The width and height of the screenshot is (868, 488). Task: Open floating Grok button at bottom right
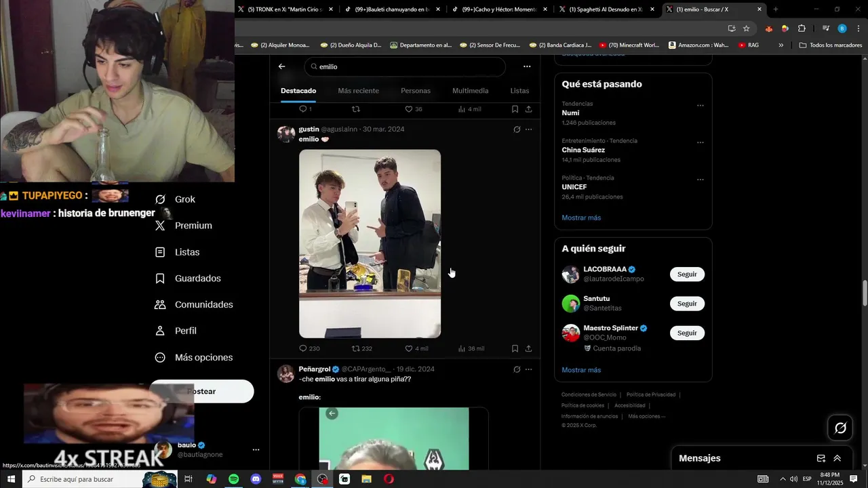pos(840,428)
